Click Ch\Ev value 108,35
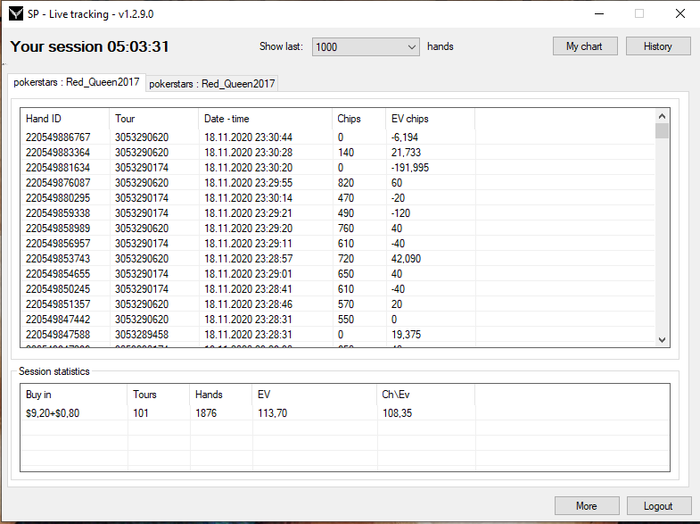This screenshot has height=524, width=700. 397,413
